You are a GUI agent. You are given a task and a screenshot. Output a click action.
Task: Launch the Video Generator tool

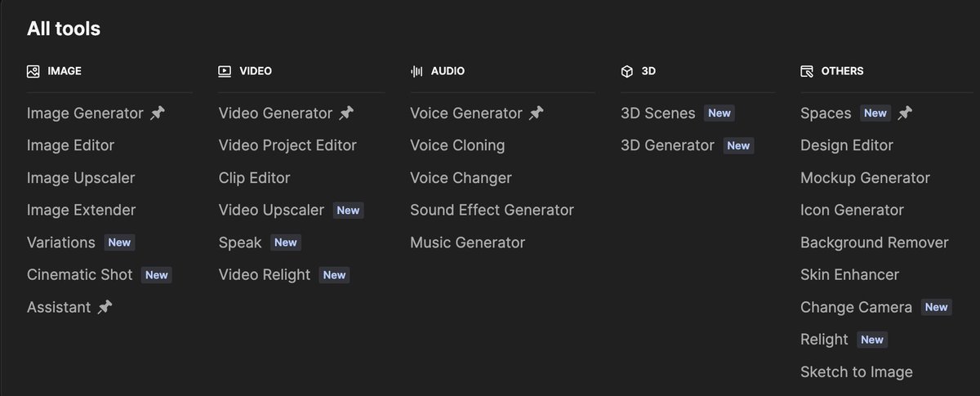(x=275, y=113)
